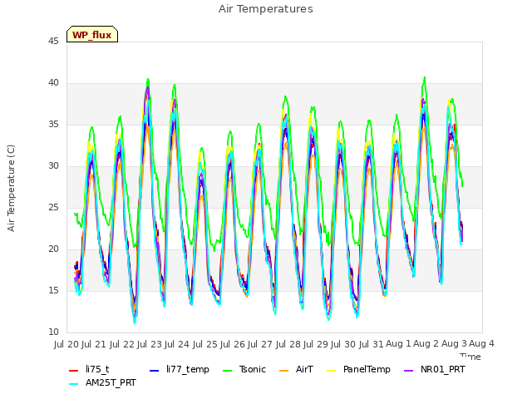532x399 pixels.
Task: Click the Jul 22 x-axis date label
Action: 122,344
